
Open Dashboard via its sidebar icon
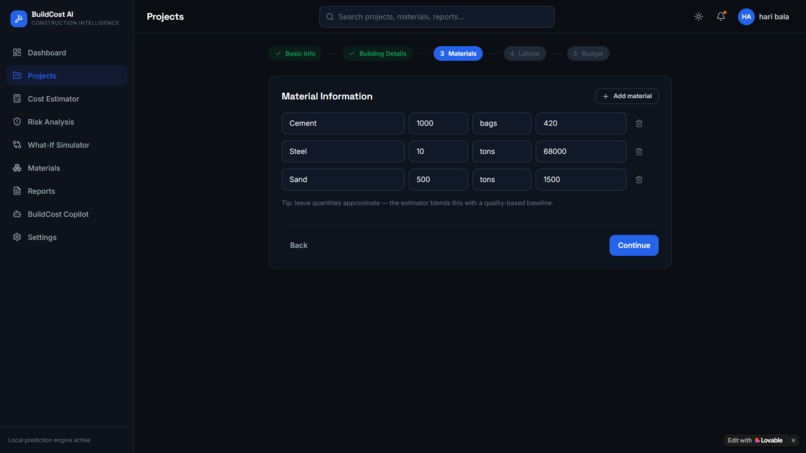click(x=17, y=52)
